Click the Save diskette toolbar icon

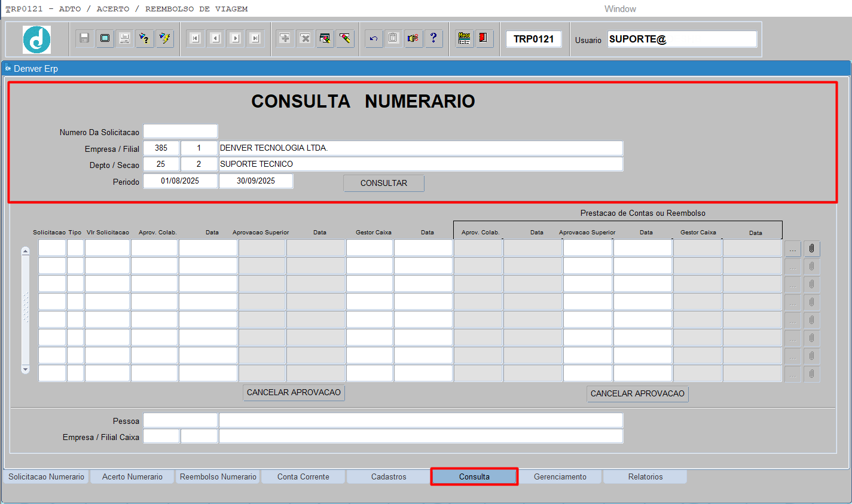click(x=84, y=38)
